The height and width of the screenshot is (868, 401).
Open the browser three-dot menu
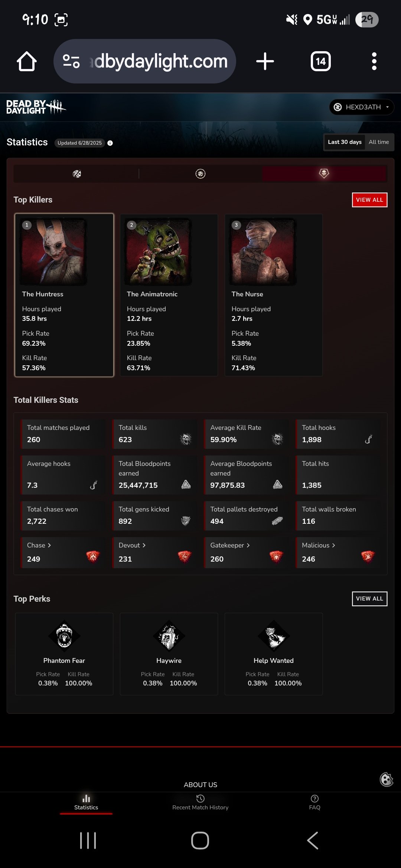click(374, 61)
